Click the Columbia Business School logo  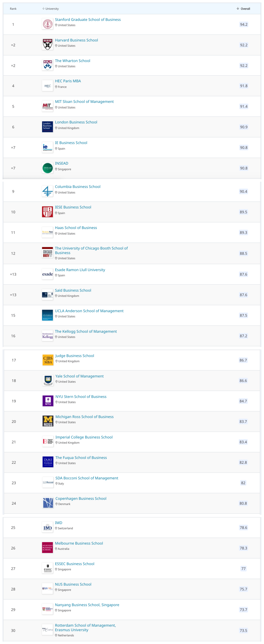pyautogui.click(x=48, y=191)
